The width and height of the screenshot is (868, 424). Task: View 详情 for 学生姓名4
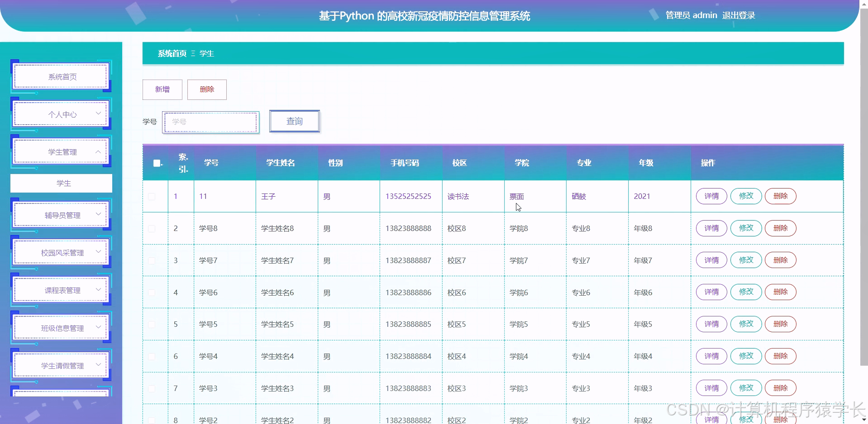tap(711, 356)
